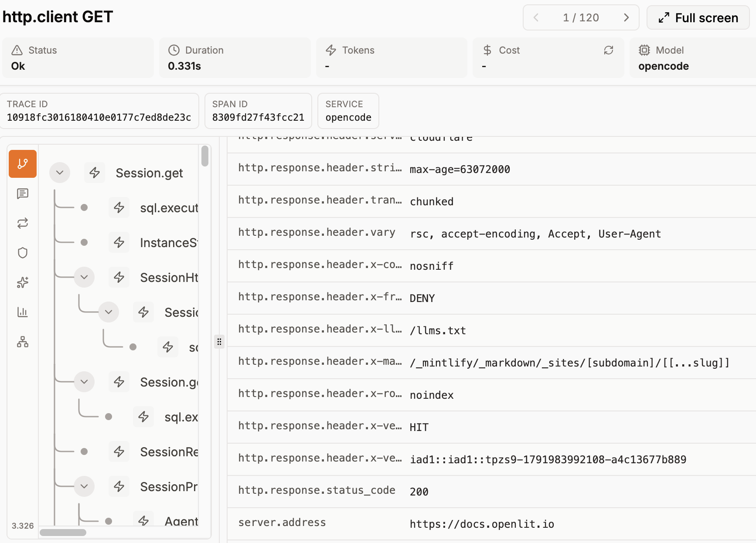Image resolution: width=756 pixels, height=543 pixels.
Task: Open the loop arrows icon in sidebar
Action: (23, 223)
